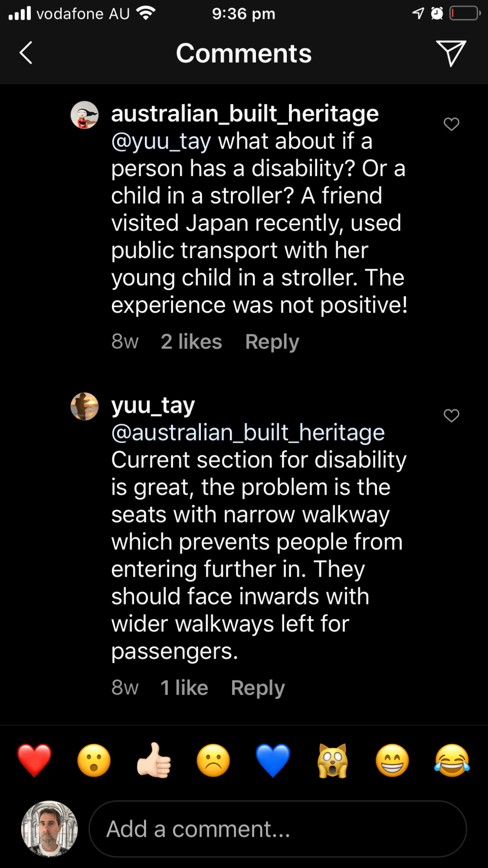Open the @yuu_tay mention link

click(x=161, y=141)
